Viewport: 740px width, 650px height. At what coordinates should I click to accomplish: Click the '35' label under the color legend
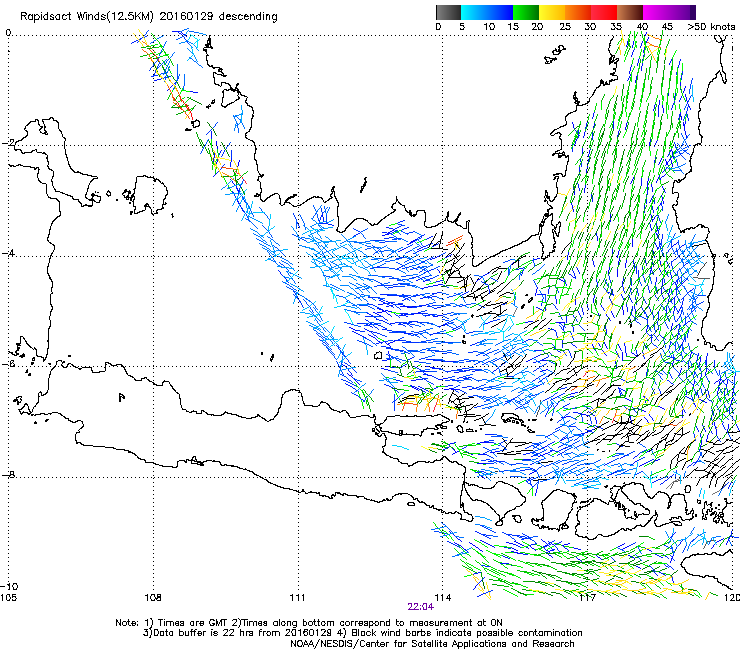point(616,27)
